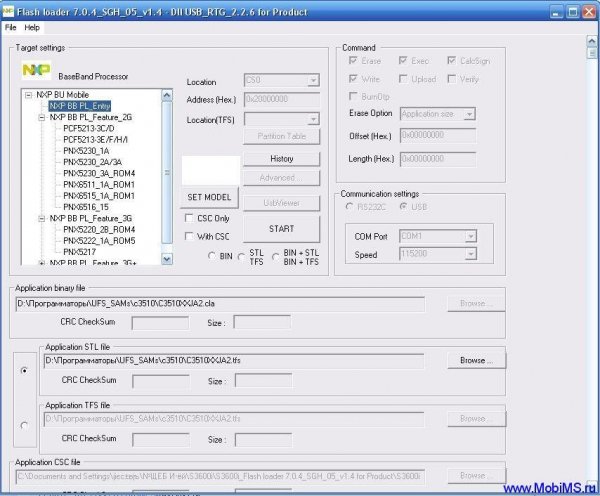The width and height of the screenshot is (600, 496).
Task: Select the RS232C radio button
Action: click(x=349, y=207)
